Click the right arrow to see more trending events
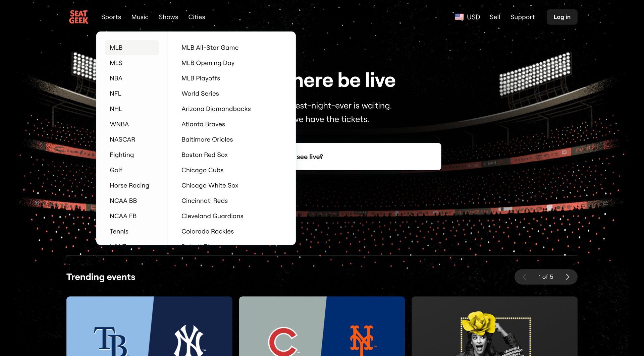The height and width of the screenshot is (356, 644). (x=568, y=277)
